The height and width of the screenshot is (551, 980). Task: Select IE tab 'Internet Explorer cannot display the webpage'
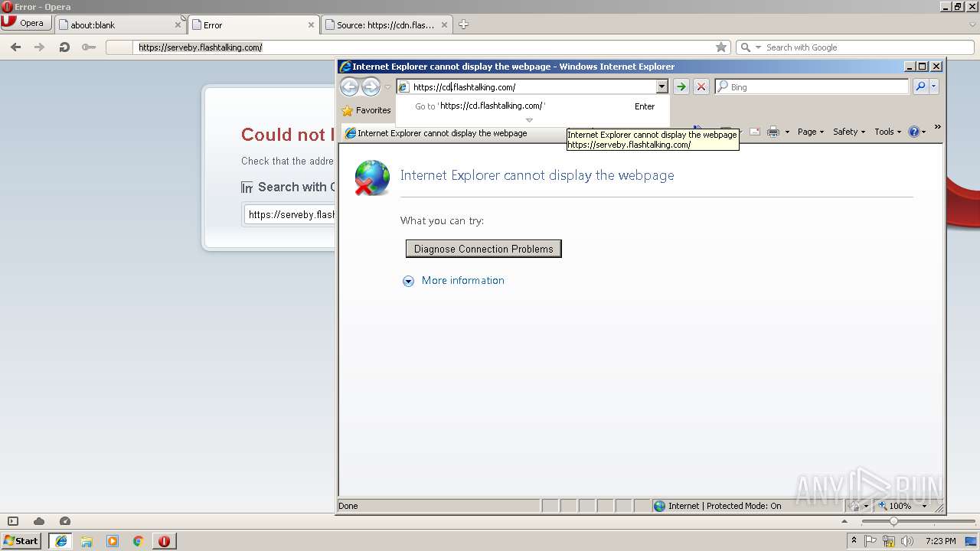[453, 133]
